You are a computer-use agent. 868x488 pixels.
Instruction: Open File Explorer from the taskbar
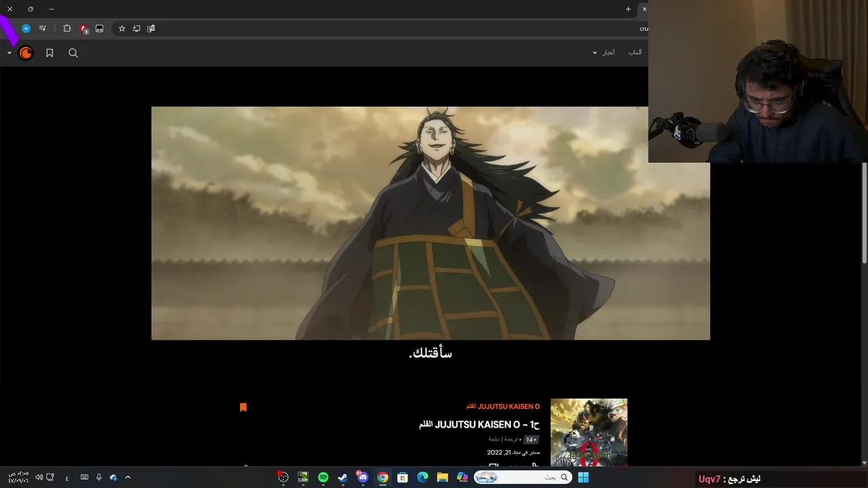click(442, 478)
